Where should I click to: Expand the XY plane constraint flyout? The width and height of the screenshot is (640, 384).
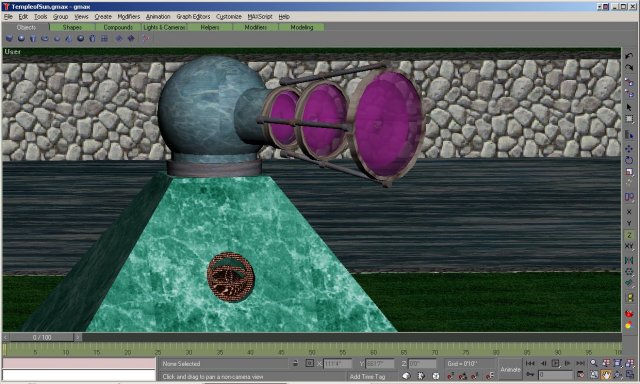[629, 246]
